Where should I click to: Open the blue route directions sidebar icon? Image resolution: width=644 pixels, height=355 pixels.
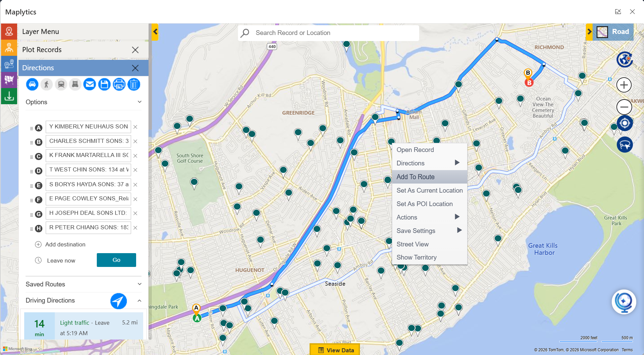(x=9, y=64)
